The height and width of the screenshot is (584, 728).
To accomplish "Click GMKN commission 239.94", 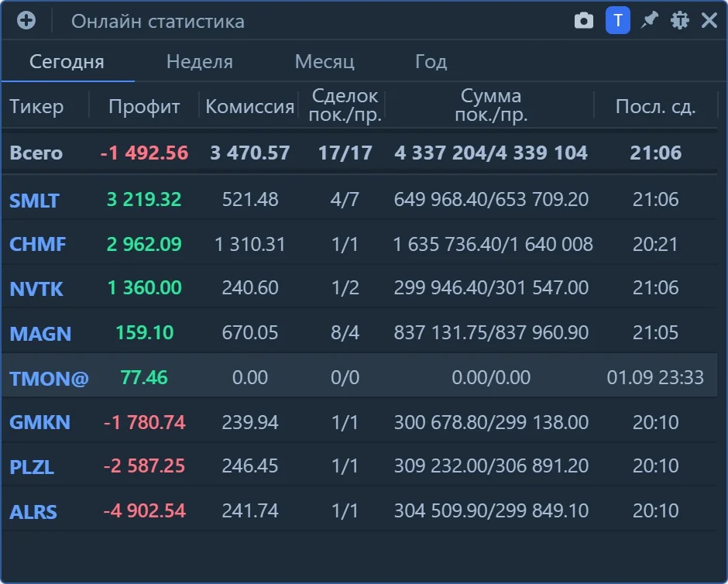I will [250, 422].
